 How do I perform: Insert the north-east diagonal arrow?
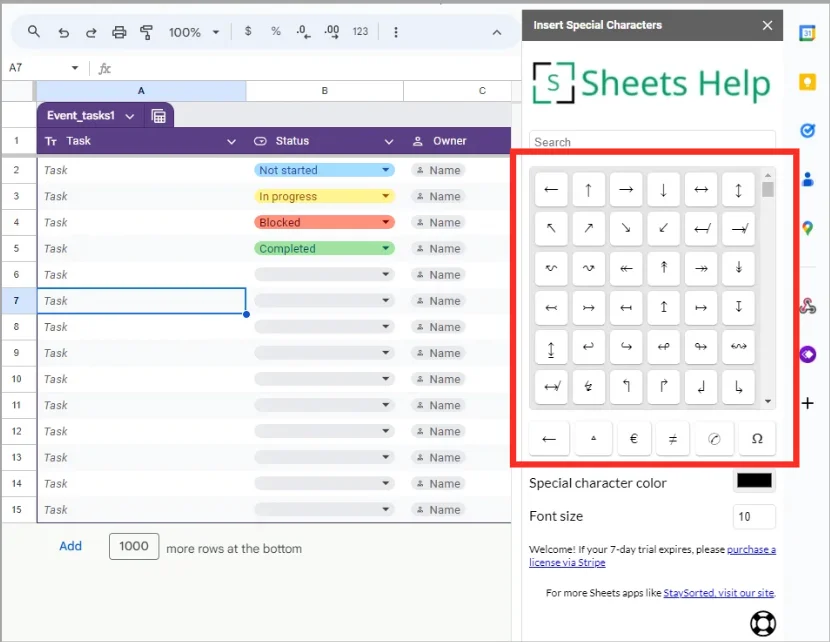(x=588, y=228)
